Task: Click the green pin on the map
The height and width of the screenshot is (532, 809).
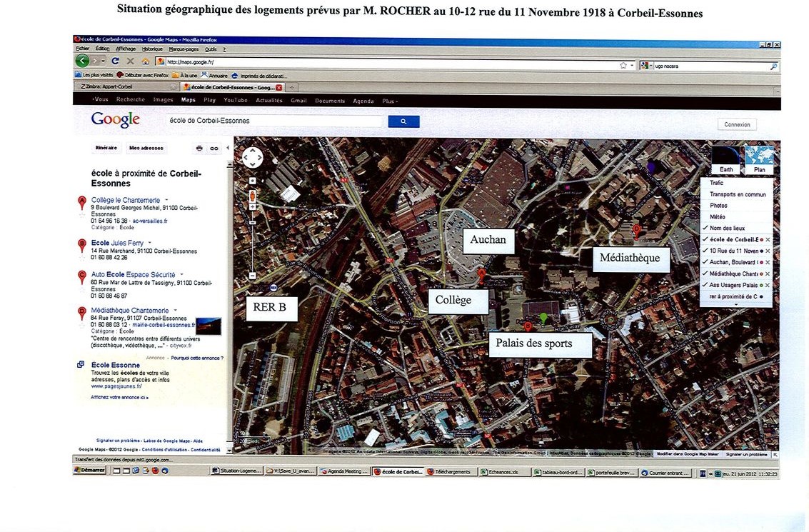Action: (543, 318)
